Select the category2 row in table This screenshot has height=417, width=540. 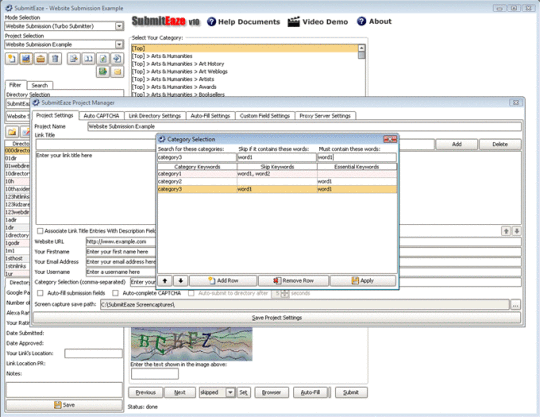tap(277, 181)
